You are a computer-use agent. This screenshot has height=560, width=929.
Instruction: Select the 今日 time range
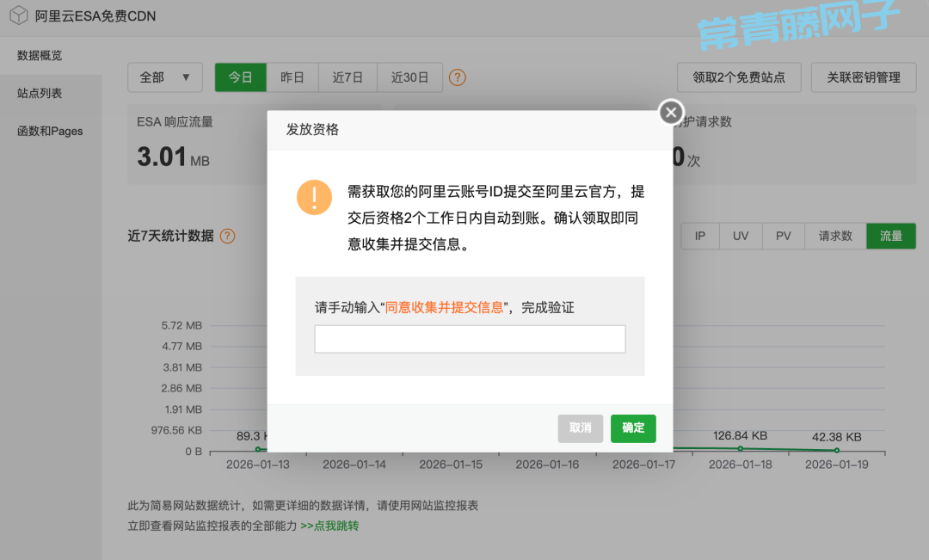(x=240, y=77)
